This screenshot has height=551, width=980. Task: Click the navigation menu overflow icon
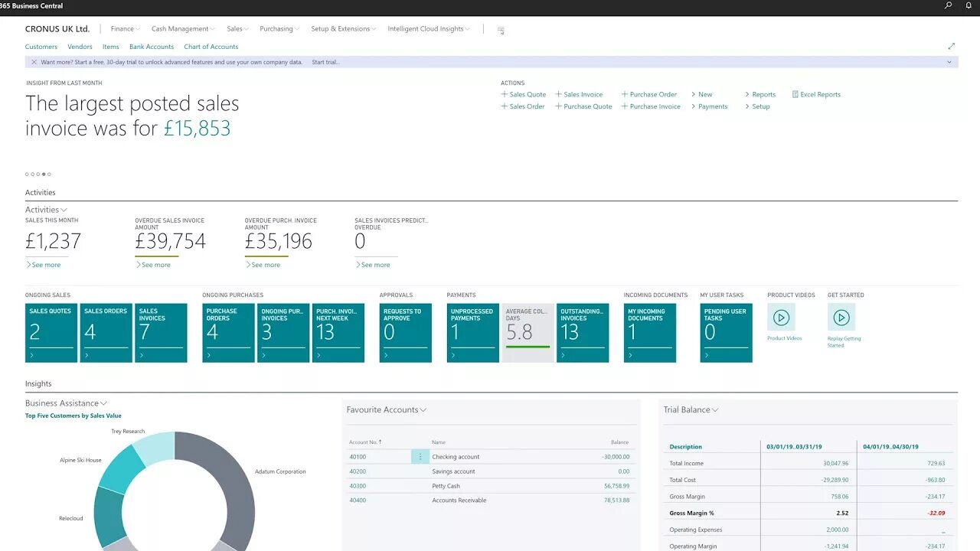(x=501, y=31)
